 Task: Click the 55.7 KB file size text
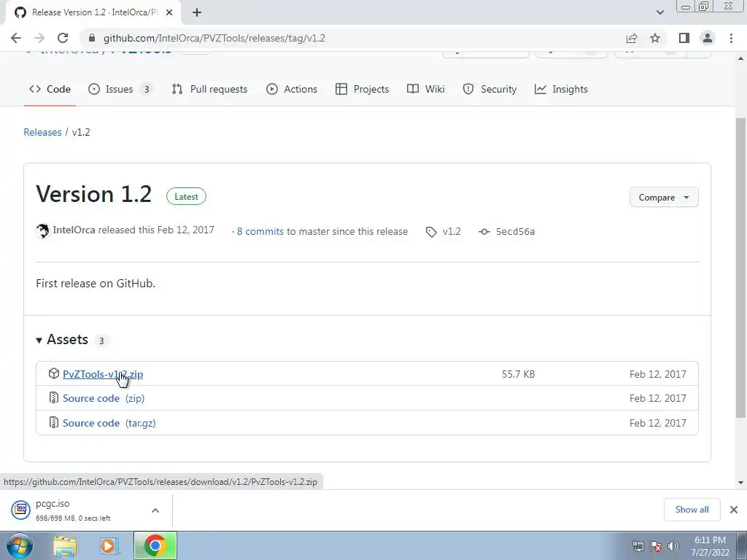click(x=519, y=374)
